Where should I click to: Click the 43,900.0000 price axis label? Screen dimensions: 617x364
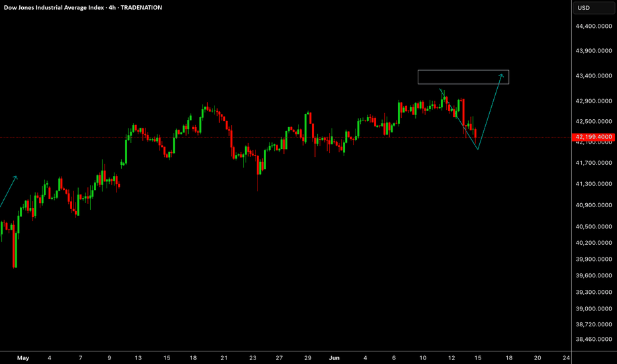(x=593, y=51)
